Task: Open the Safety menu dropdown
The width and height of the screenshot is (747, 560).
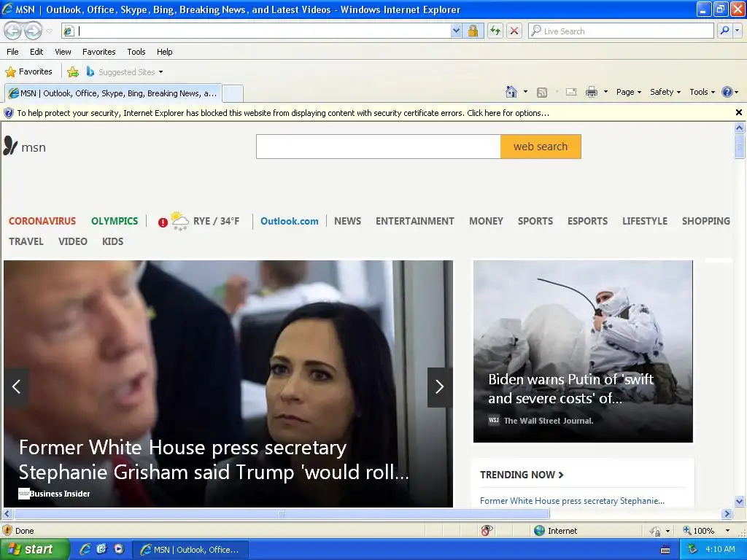Action: pyautogui.click(x=665, y=92)
